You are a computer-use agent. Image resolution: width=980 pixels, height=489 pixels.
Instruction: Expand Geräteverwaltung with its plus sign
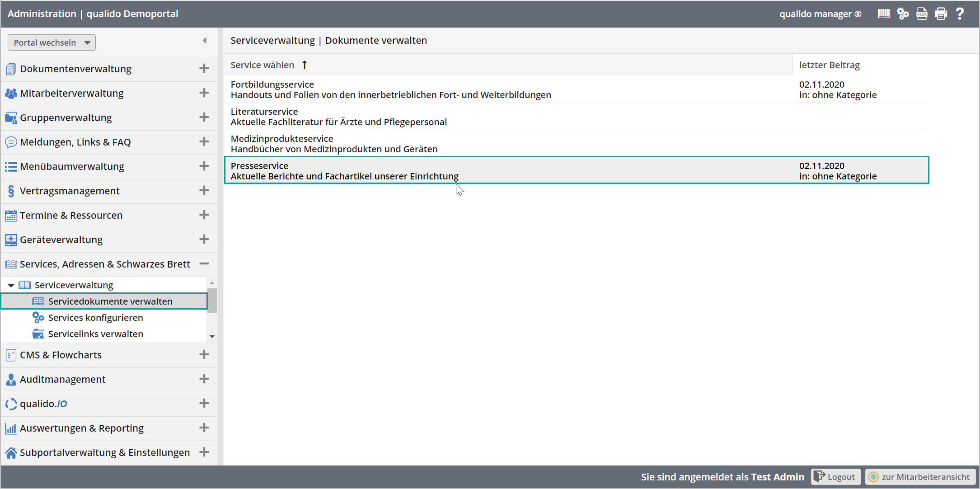[204, 240]
